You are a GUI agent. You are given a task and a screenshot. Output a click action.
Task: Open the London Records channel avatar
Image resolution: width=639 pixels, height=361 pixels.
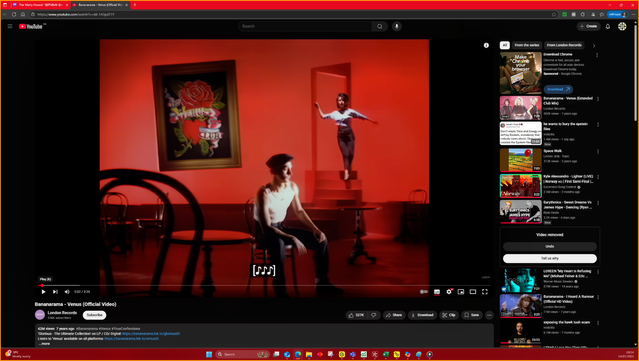40,315
